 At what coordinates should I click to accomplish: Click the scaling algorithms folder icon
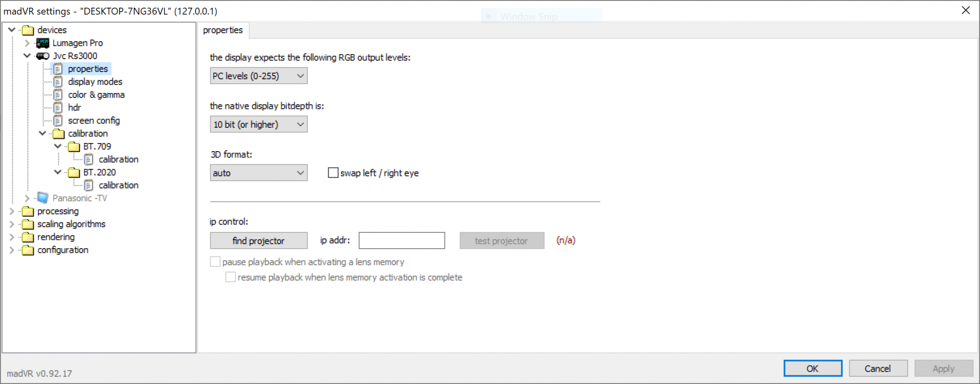(x=28, y=224)
